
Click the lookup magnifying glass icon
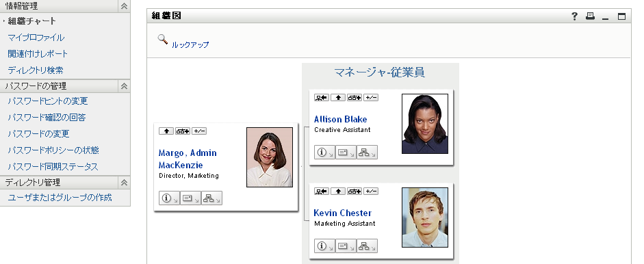coord(163,40)
